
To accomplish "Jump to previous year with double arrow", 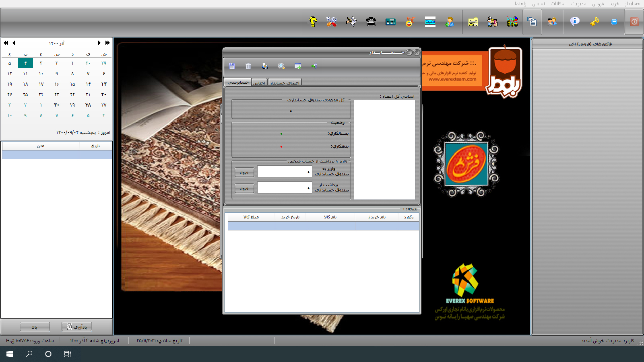I will click(x=6, y=43).
